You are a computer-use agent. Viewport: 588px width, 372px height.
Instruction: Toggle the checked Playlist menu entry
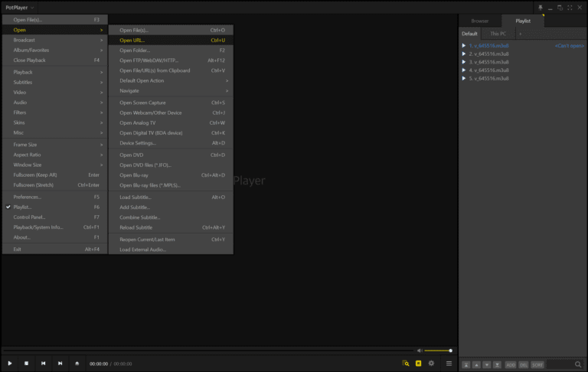pyautogui.click(x=23, y=207)
